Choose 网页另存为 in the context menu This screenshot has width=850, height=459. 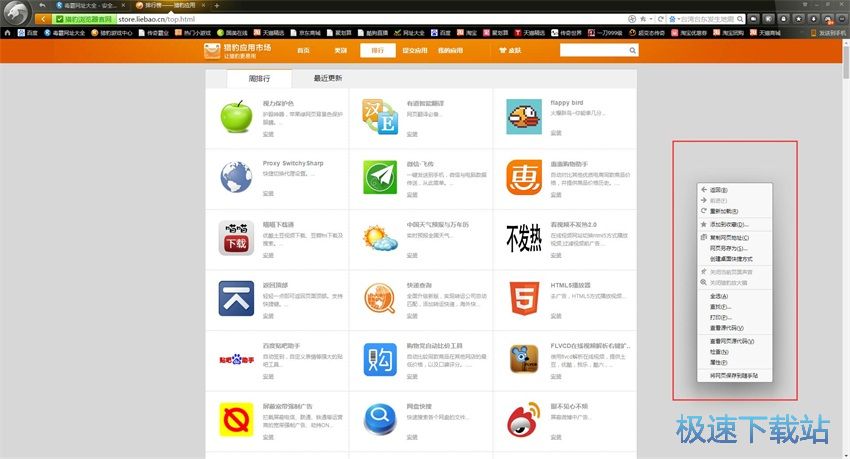click(x=735, y=248)
